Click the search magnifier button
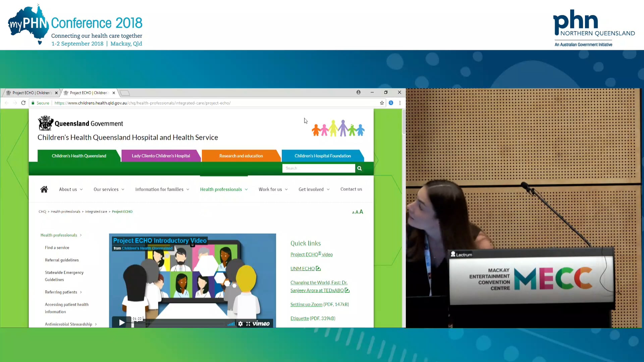This screenshot has height=362, width=644. pyautogui.click(x=359, y=168)
